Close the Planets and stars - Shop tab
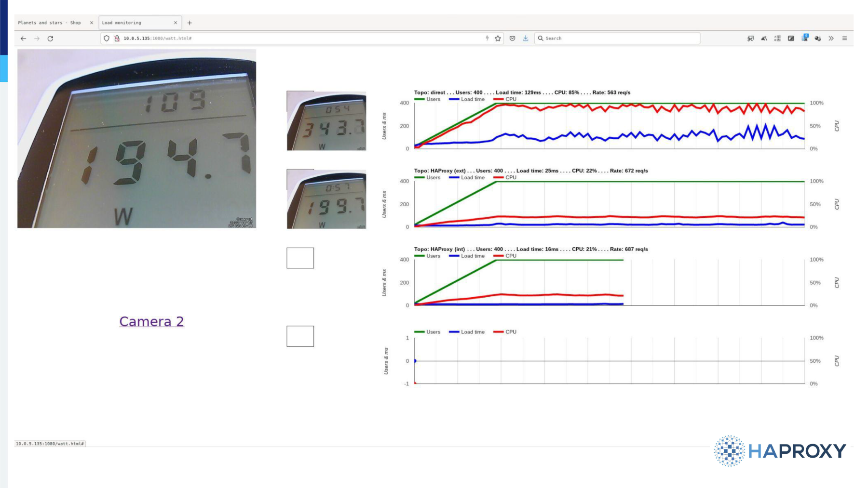 click(92, 23)
